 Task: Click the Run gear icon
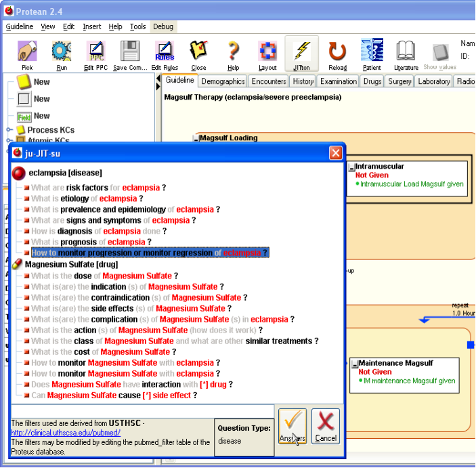pos(62,53)
